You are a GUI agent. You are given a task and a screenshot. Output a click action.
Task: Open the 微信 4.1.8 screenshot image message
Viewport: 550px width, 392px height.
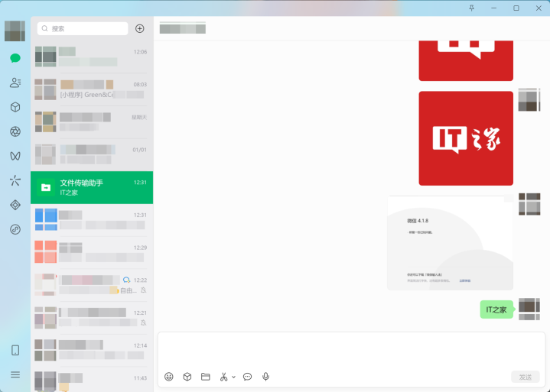[x=450, y=243]
